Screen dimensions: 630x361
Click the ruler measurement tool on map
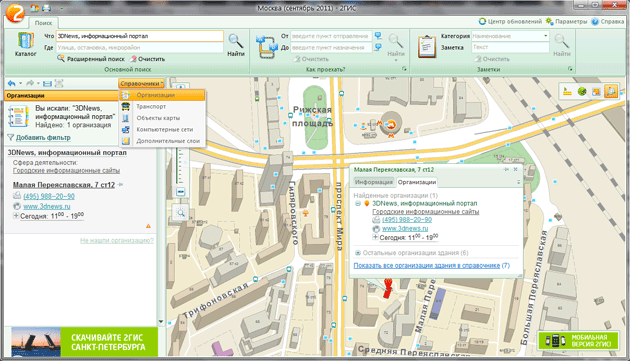(x=567, y=92)
